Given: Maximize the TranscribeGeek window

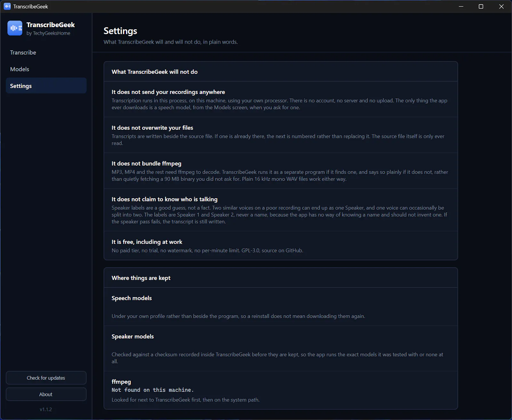Looking at the screenshot, I should [x=481, y=6].
